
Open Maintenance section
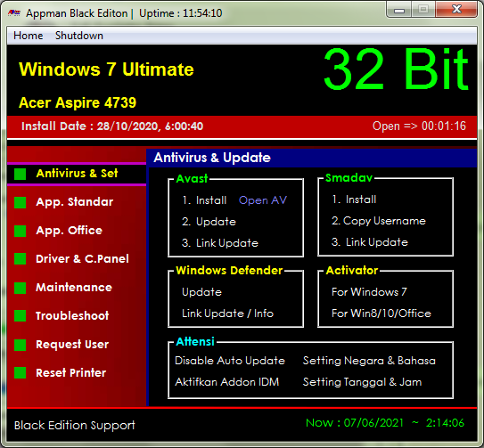tap(74, 288)
